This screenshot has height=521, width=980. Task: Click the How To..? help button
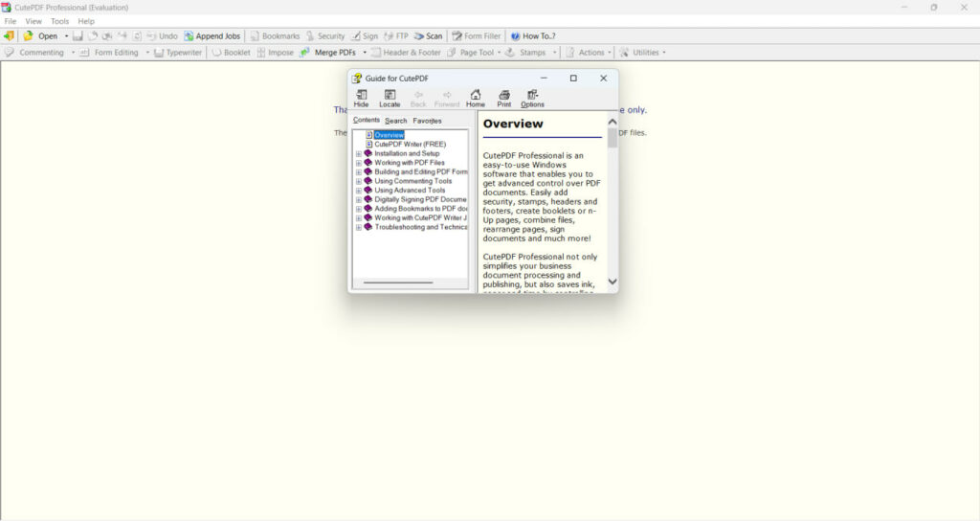533,36
